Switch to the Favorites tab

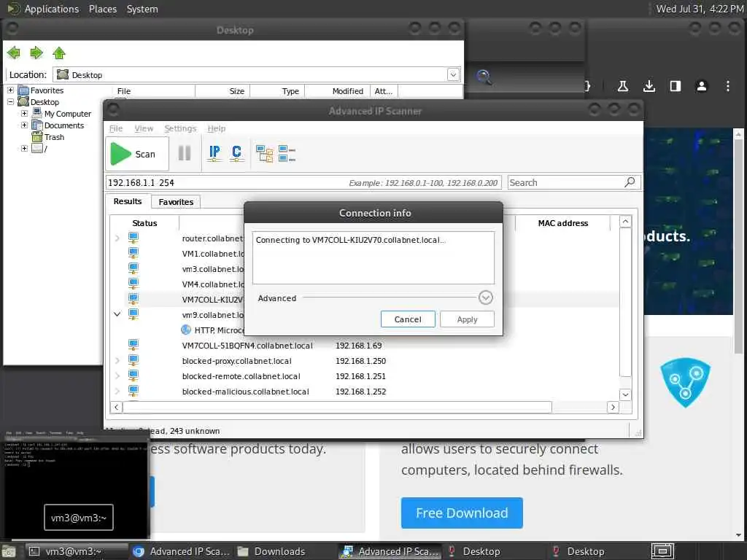(176, 202)
